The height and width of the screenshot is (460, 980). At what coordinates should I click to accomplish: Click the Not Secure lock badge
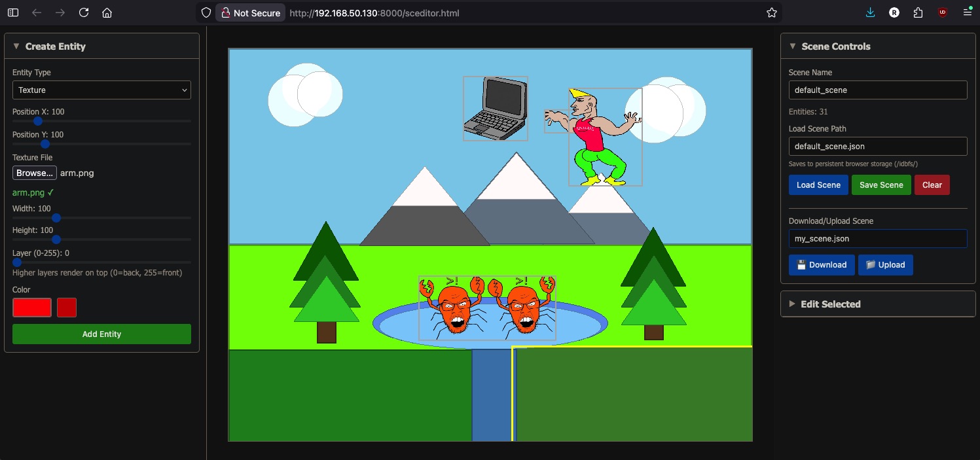click(251, 12)
